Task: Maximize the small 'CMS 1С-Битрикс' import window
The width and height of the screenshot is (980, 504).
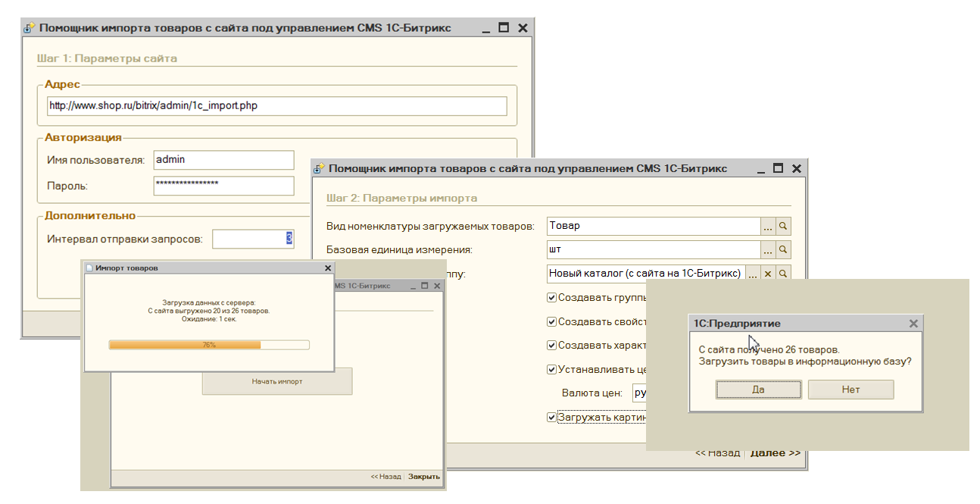Action: point(424,286)
